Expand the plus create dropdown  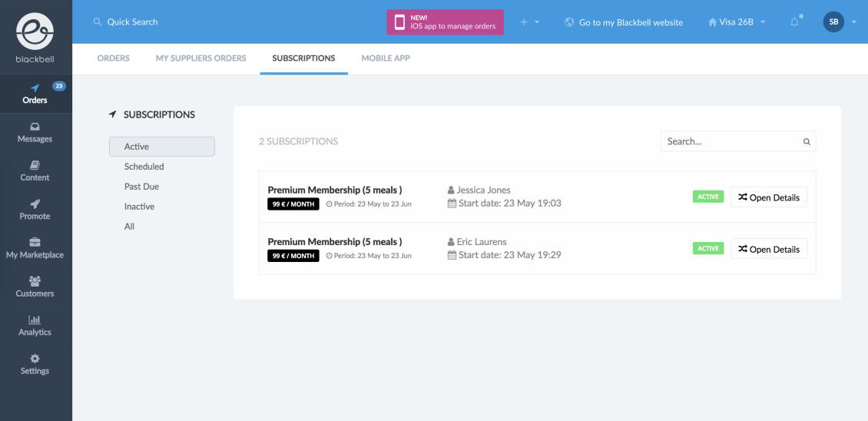tap(530, 22)
